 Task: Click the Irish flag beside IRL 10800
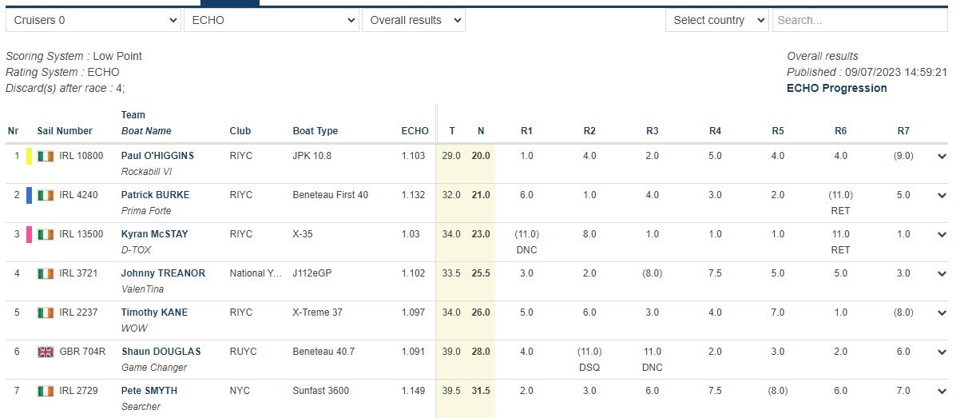46,156
